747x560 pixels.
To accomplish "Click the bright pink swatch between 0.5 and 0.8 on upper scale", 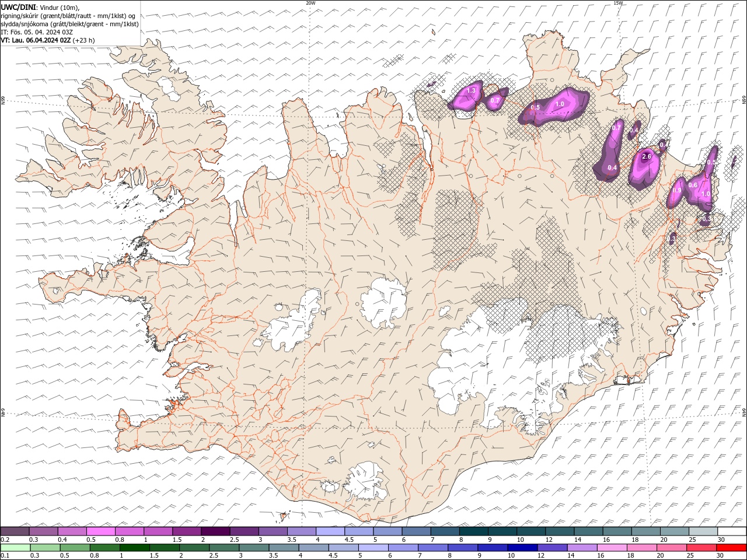I will pos(101,531).
